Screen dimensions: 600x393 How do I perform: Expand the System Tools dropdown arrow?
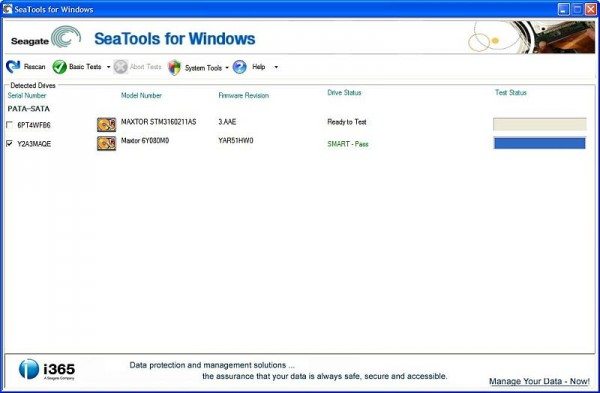pos(227,68)
